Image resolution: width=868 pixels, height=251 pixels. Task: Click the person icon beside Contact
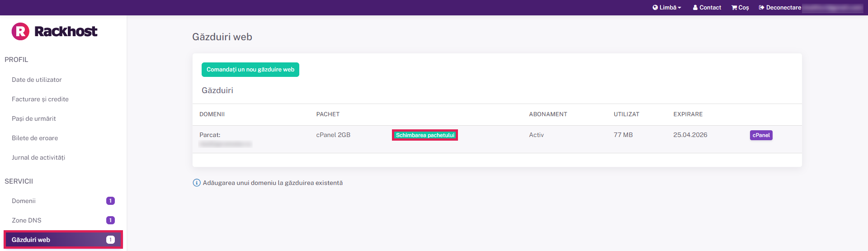(x=695, y=7)
